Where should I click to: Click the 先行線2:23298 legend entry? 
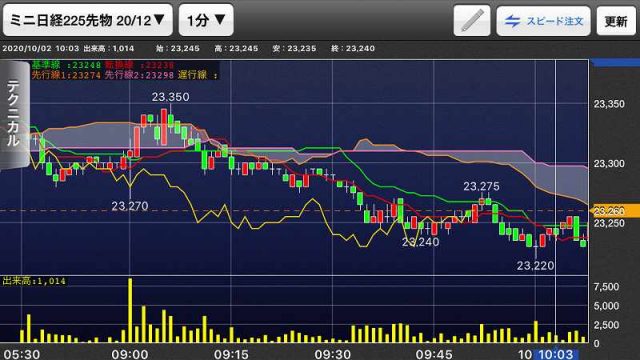[x=139, y=75]
